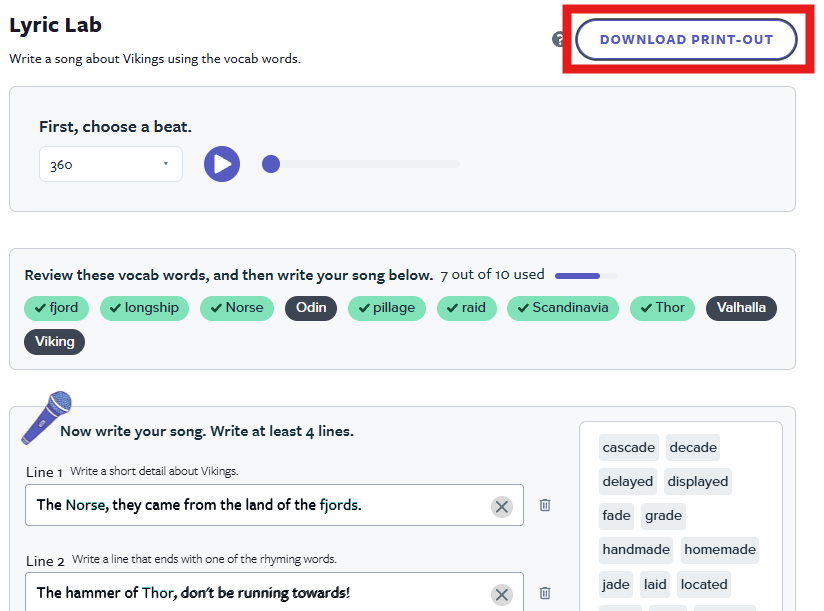Pick the rhyming word jade
The image size is (824, 611).
point(616,585)
